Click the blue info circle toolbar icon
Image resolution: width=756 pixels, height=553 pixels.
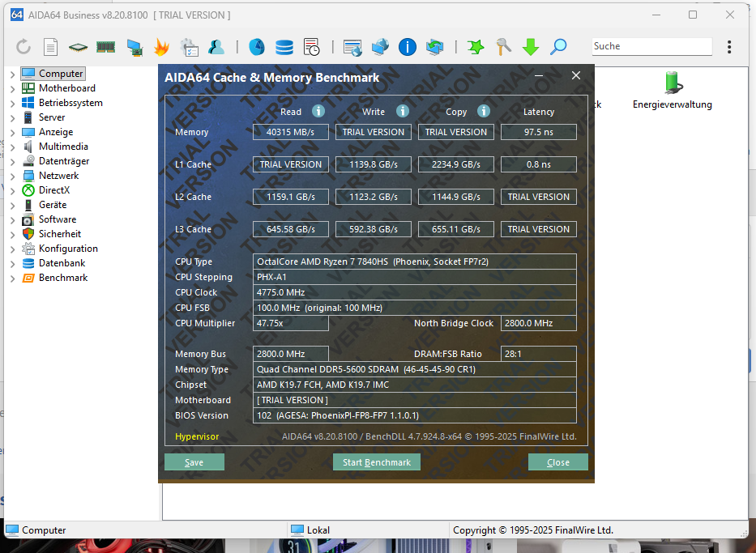pyautogui.click(x=408, y=47)
